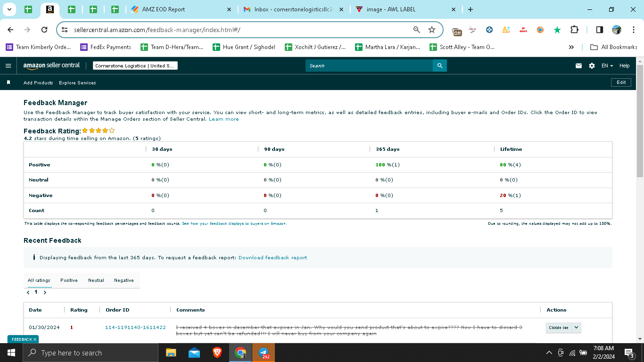Click the Edit button

(x=621, y=82)
